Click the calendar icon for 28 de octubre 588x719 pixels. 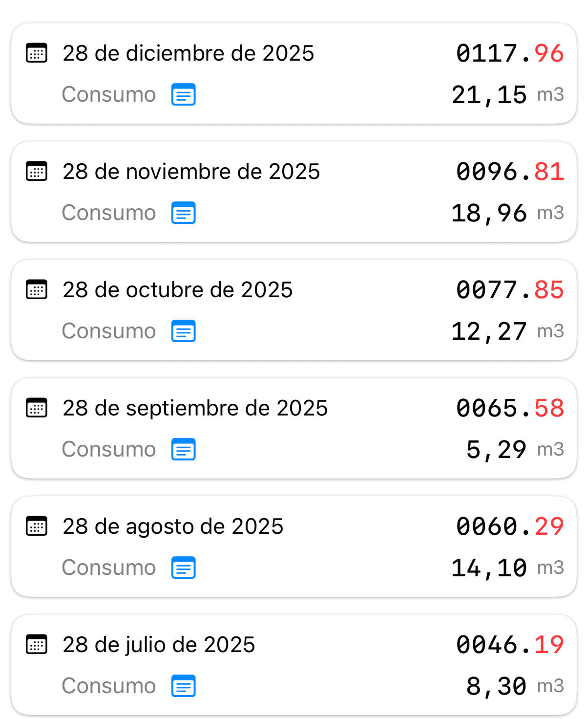tap(37, 290)
